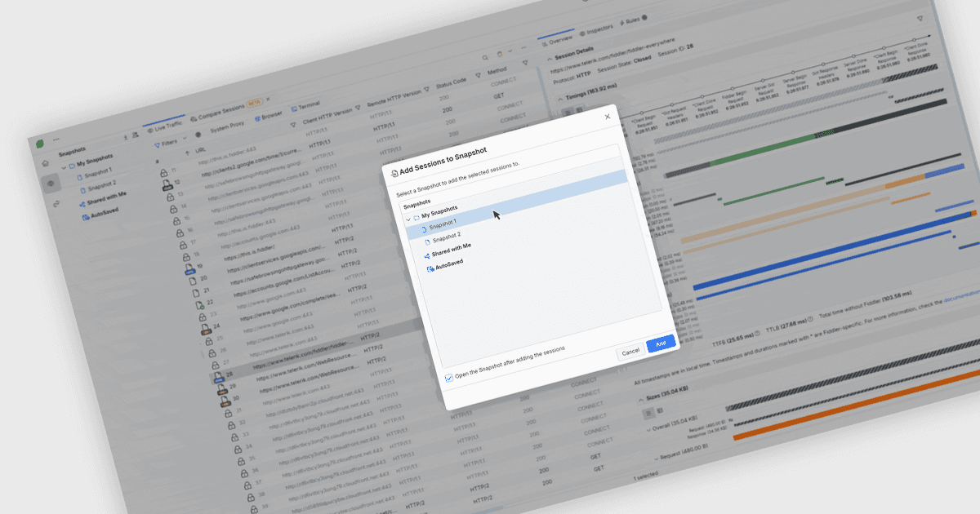Select Snapshot 1 in the dialog tree

tap(443, 224)
